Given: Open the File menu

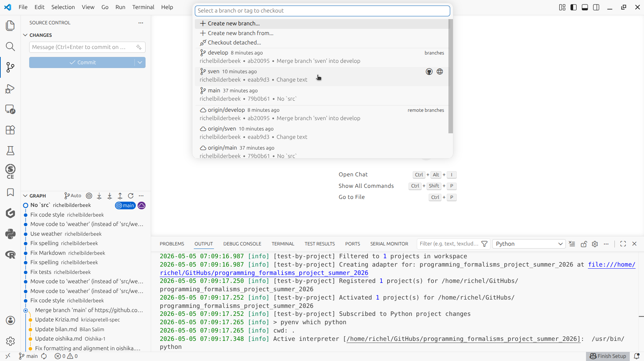Looking at the screenshot, I should (x=23, y=7).
